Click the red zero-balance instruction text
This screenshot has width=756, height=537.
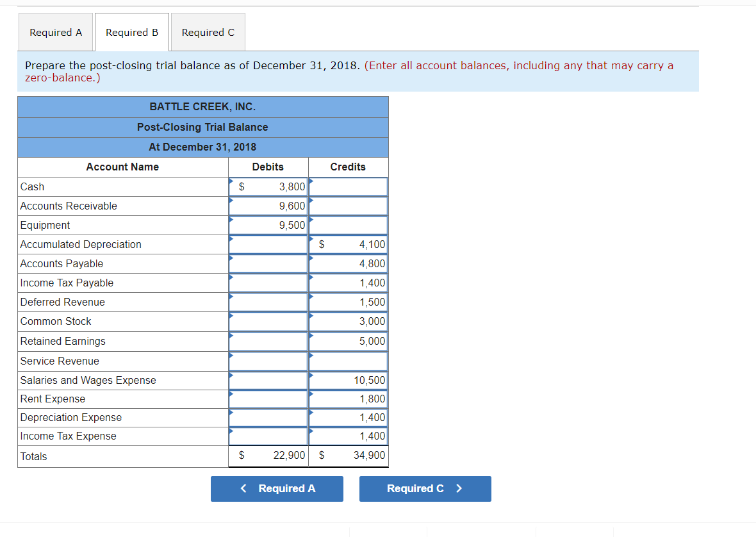click(349, 71)
